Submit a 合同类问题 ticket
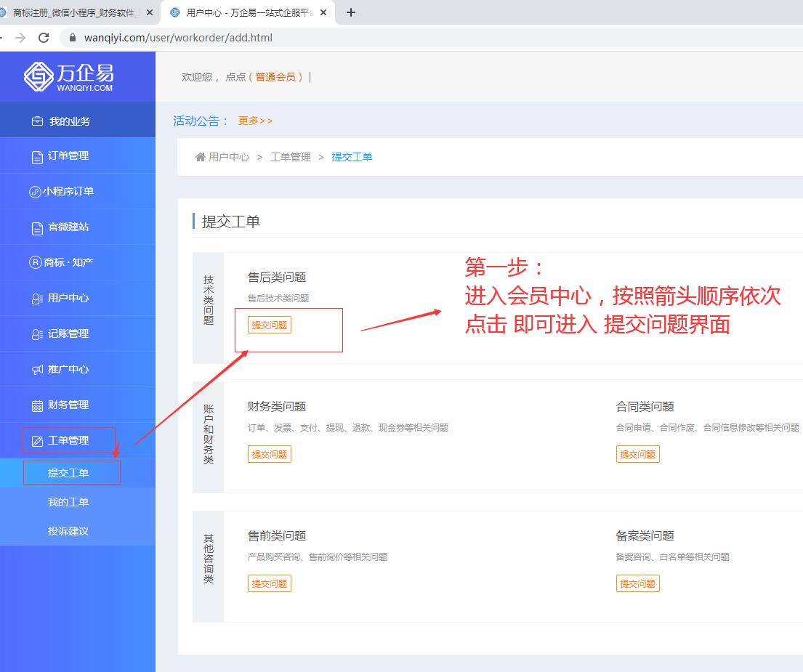Viewport: 803px width, 672px height. pos(637,455)
